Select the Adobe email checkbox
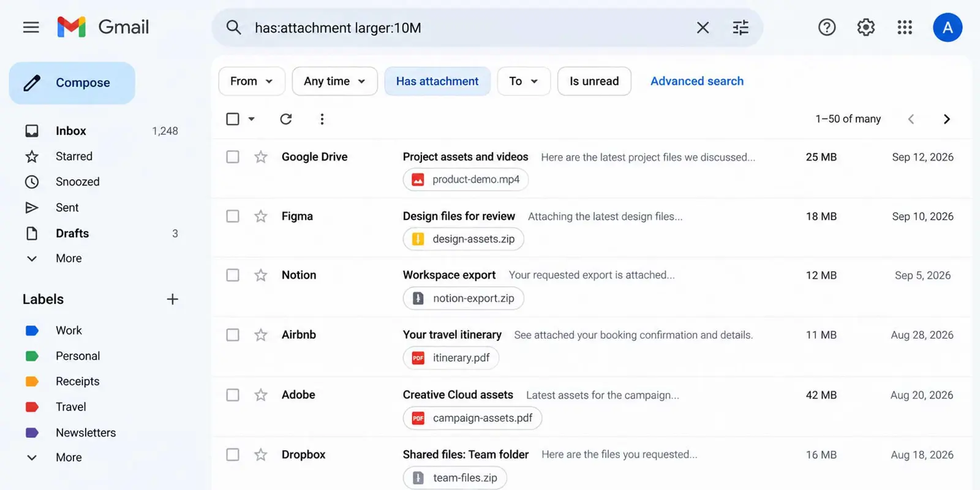This screenshot has height=490, width=980. coord(233,395)
